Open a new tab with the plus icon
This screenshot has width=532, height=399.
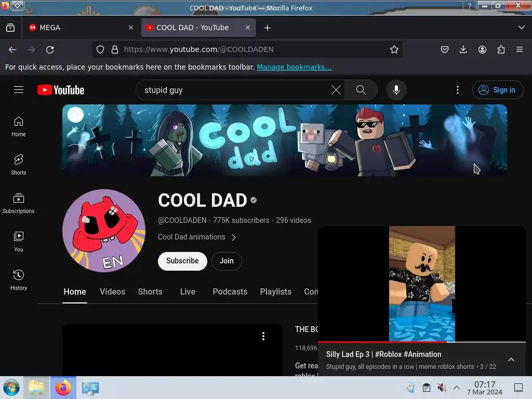coord(268,28)
